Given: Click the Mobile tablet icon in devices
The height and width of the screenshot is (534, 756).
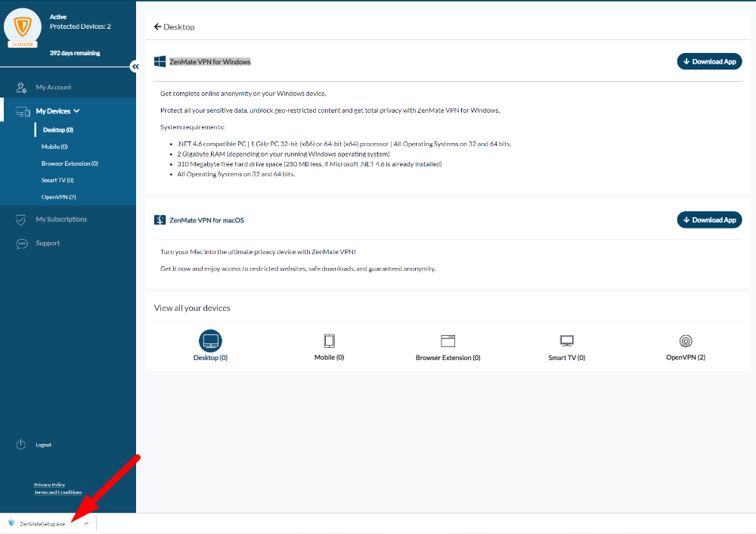Looking at the screenshot, I should (329, 340).
